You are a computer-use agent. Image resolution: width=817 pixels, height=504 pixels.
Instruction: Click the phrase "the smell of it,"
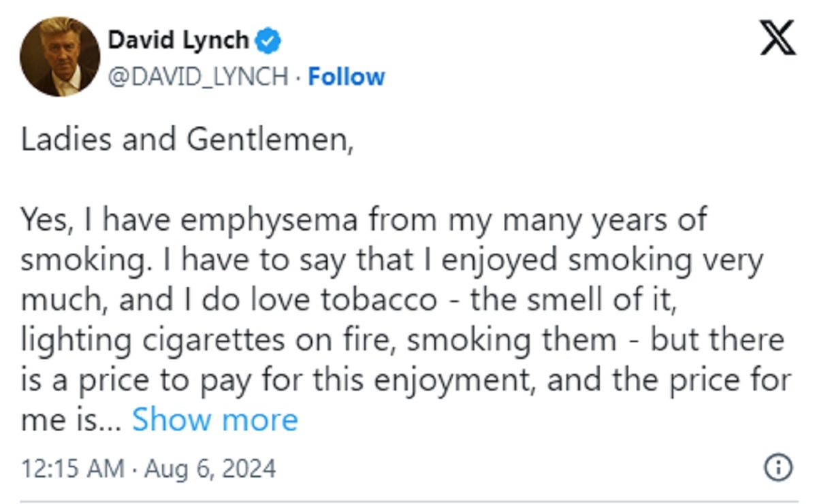click(x=574, y=301)
